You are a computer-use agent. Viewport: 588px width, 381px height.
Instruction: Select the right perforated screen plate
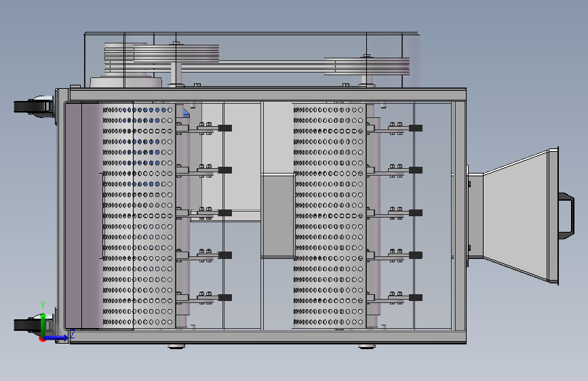click(x=330, y=216)
